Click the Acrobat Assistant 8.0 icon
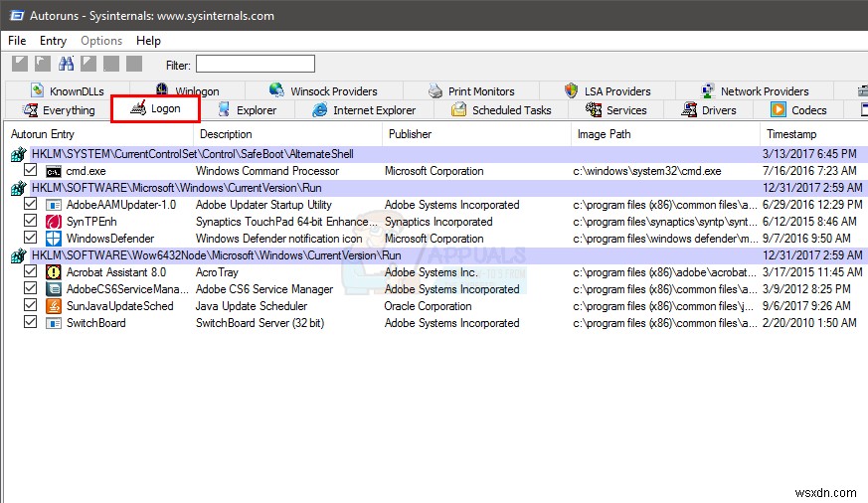 [x=54, y=272]
